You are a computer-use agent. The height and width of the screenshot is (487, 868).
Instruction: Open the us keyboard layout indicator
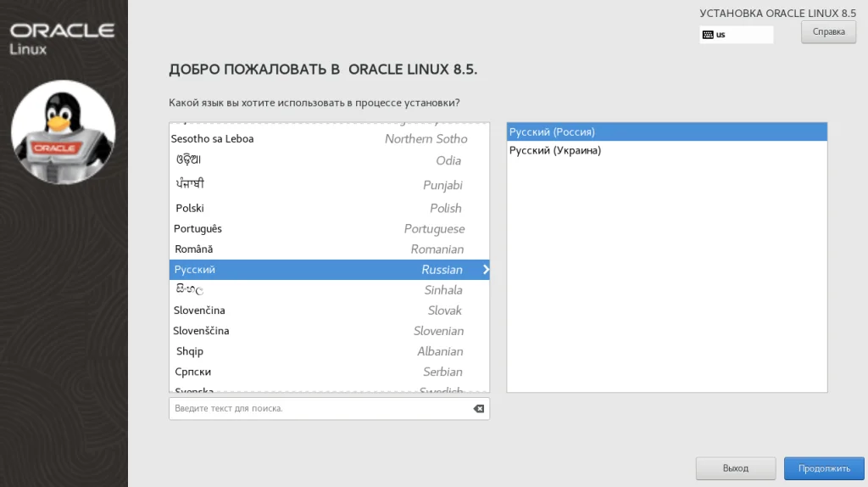click(x=736, y=35)
